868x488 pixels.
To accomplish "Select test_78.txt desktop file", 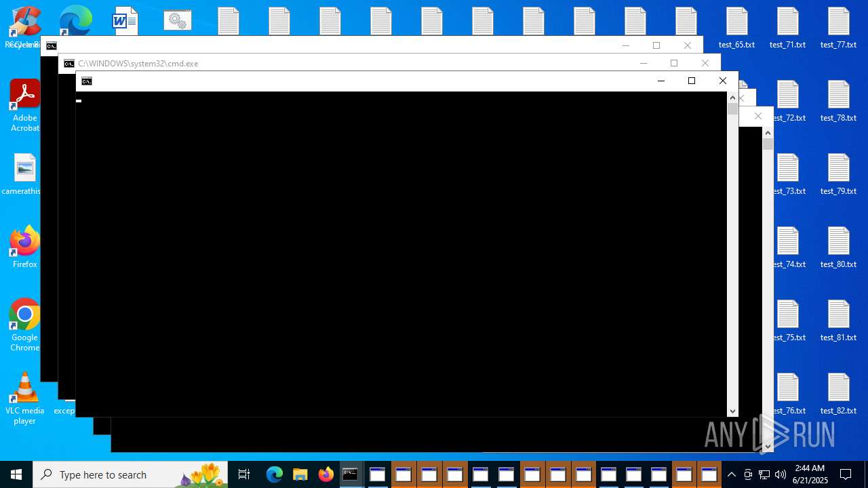I will tap(839, 102).
